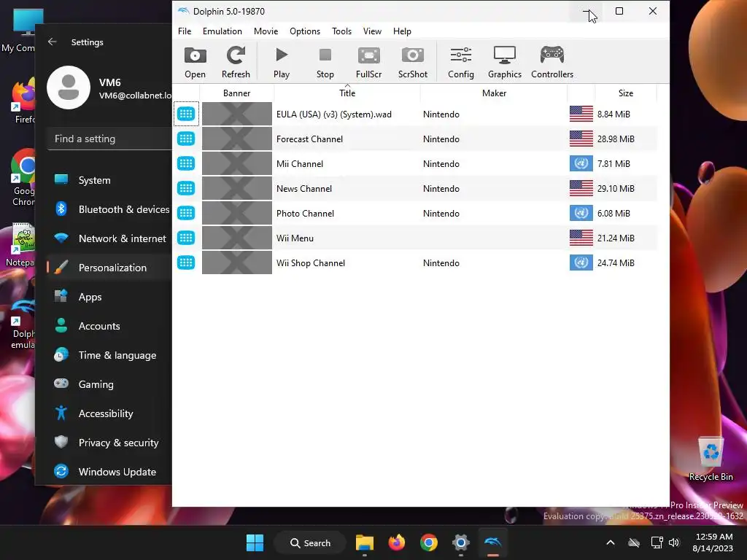747x560 pixels.
Task: Click the Find a setting search box
Action: click(109, 139)
